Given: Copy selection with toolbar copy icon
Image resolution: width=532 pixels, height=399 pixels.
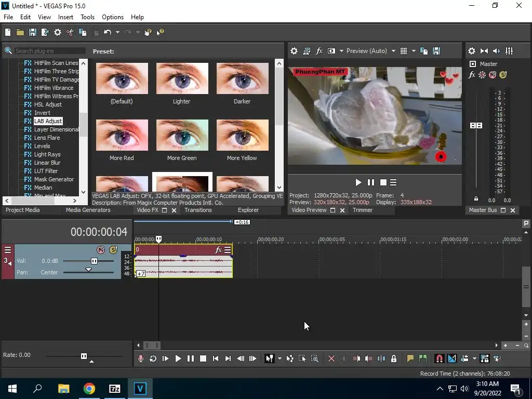Looking at the screenshot, I should (x=83, y=32).
